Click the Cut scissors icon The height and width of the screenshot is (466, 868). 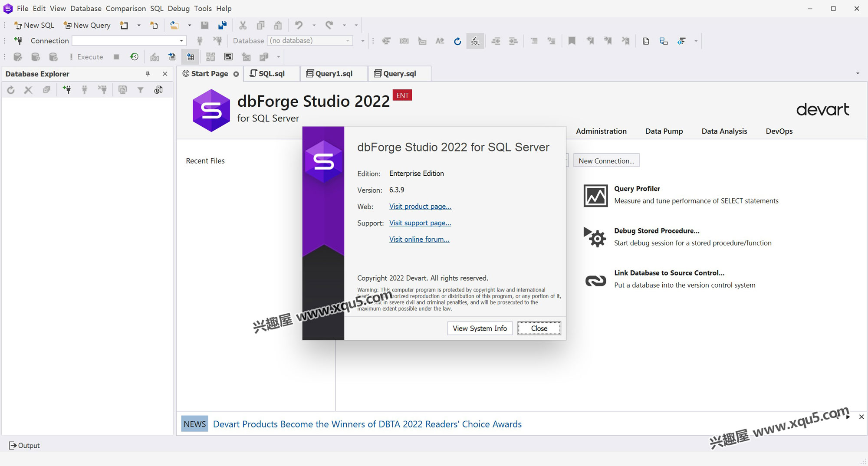[243, 25]
